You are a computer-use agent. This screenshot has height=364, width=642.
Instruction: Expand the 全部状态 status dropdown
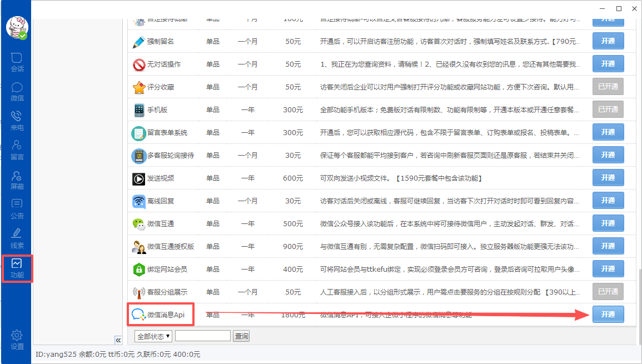(x=153, y=336)
